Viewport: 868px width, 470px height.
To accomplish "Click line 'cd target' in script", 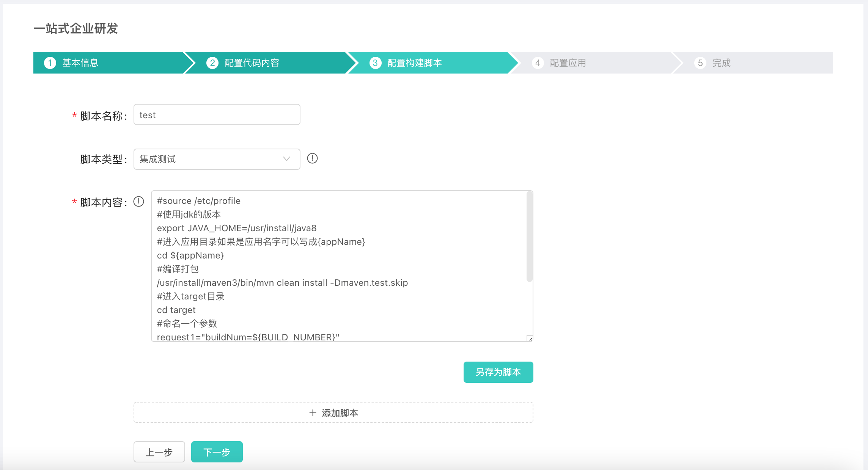I will pos(176,310).
